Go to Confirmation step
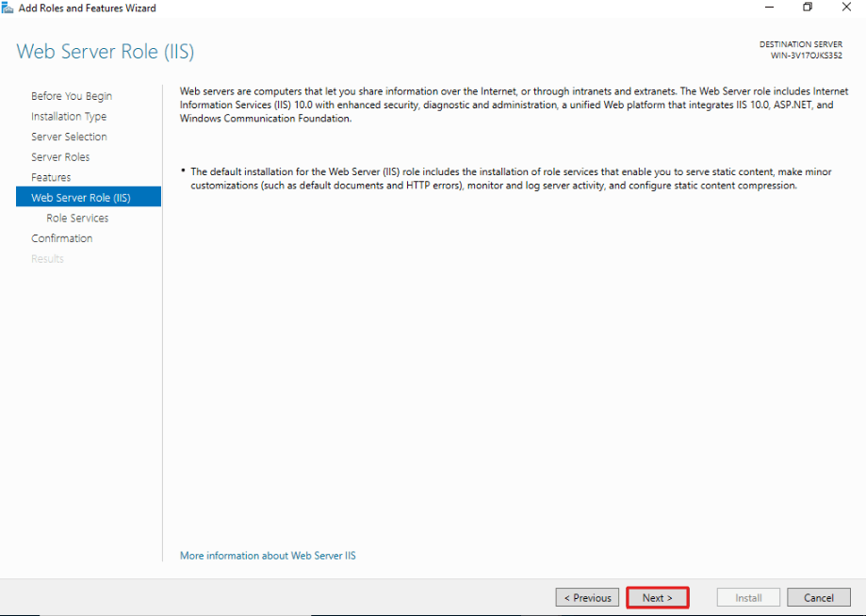The width and height of the screenshot is (866, 616). [62, 238]
